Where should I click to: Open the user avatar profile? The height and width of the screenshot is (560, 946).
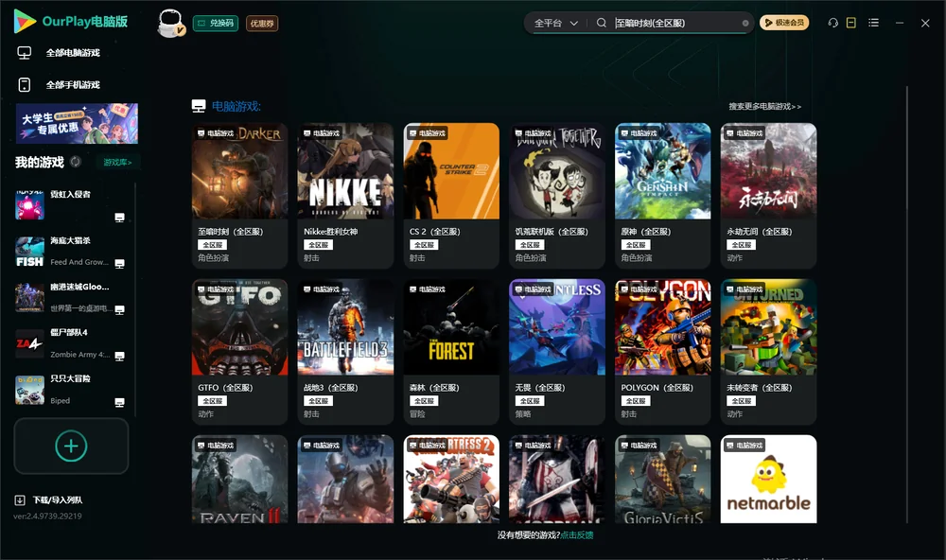click(x=170, y=23)
